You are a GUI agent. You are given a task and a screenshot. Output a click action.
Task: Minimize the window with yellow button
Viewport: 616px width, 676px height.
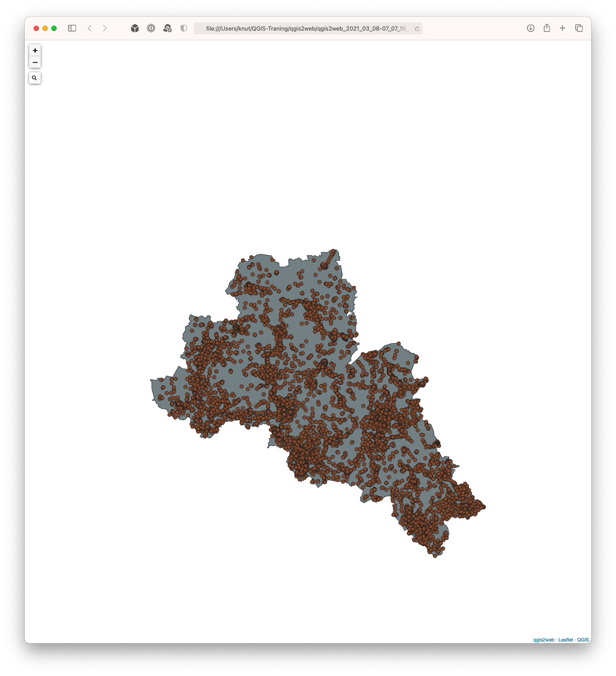(45, 28)
